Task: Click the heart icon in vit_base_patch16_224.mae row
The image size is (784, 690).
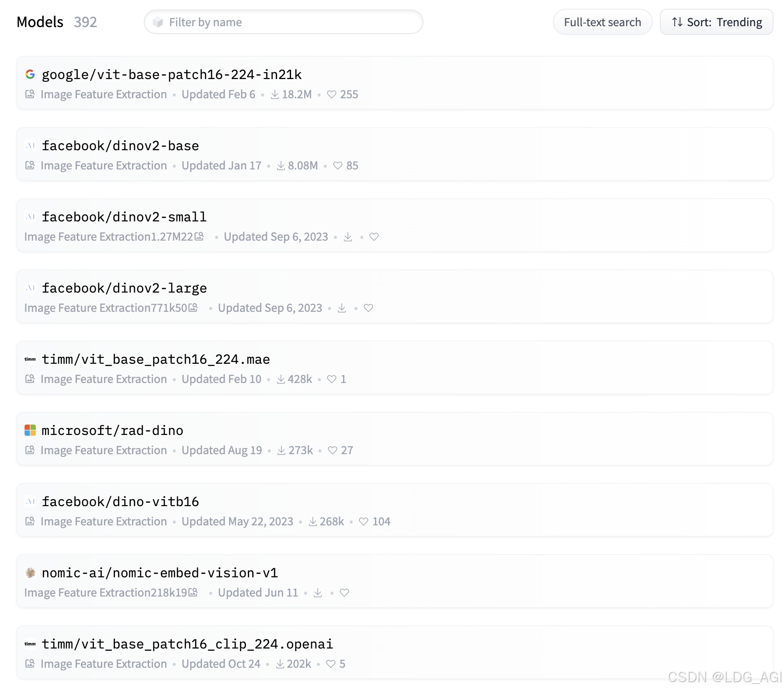Action: pos(332,379)
